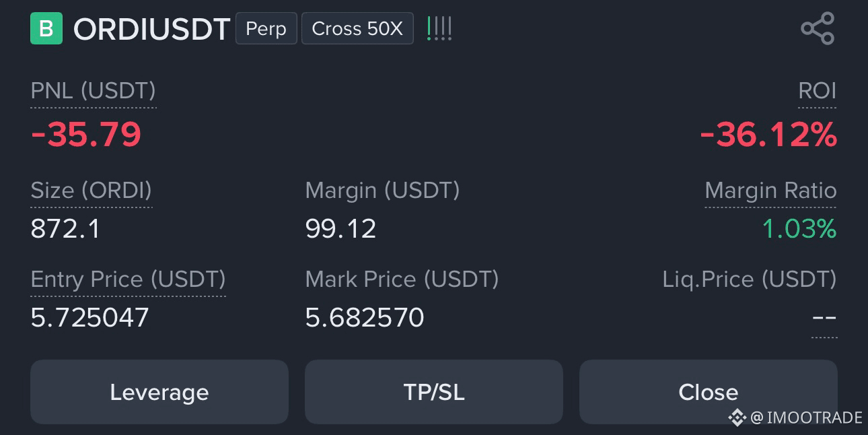Tap the Margin Ratio label

coord(770,191)
